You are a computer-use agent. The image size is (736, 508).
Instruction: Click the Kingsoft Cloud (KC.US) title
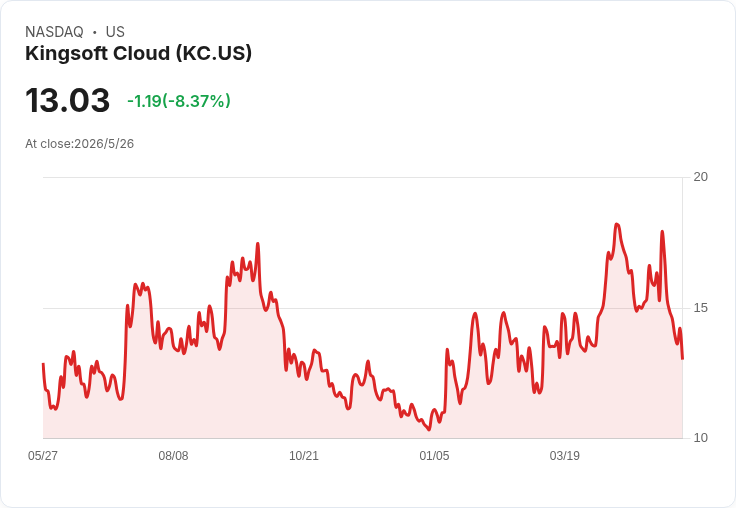coord(138,54)
